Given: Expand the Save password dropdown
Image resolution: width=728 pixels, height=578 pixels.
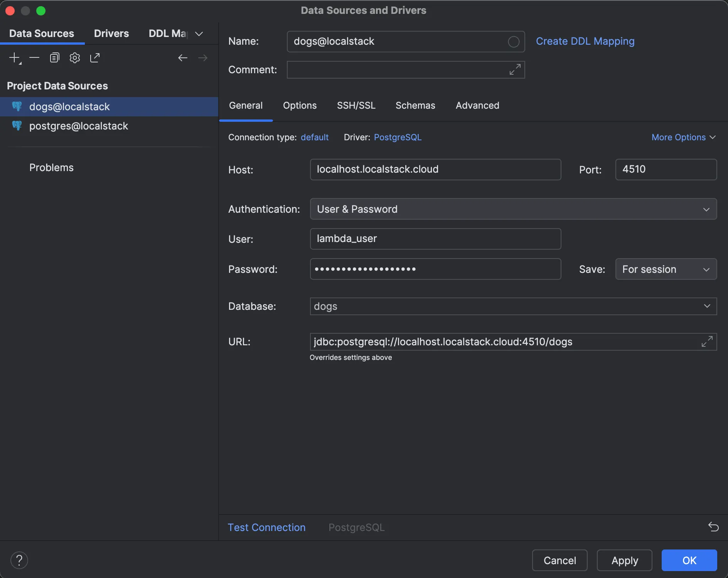Looking at the screenshot, I should coord(666,269).
